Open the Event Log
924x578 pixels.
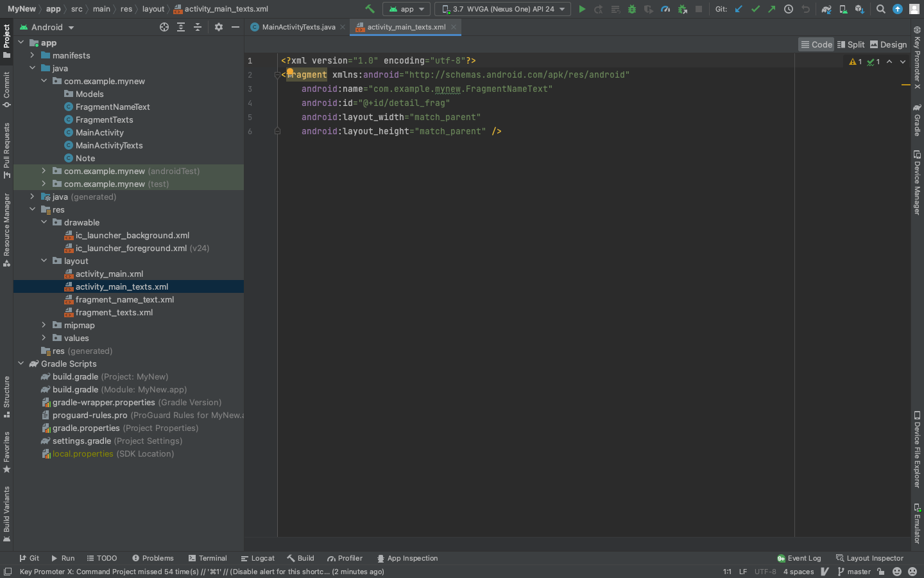click(799, 558)
